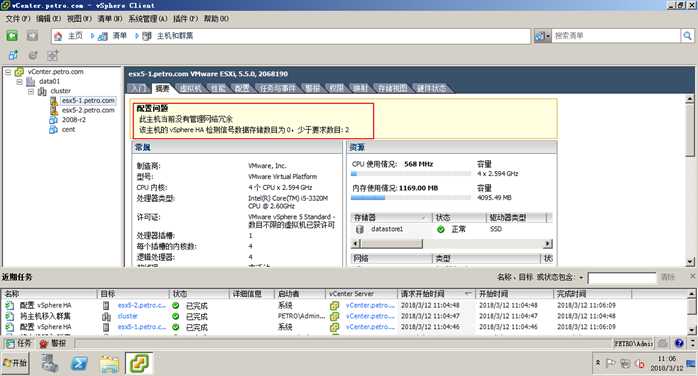698x376 pixels.
Task: Click the vSphere Client taskbar icon
Action: tap(139, 363)
